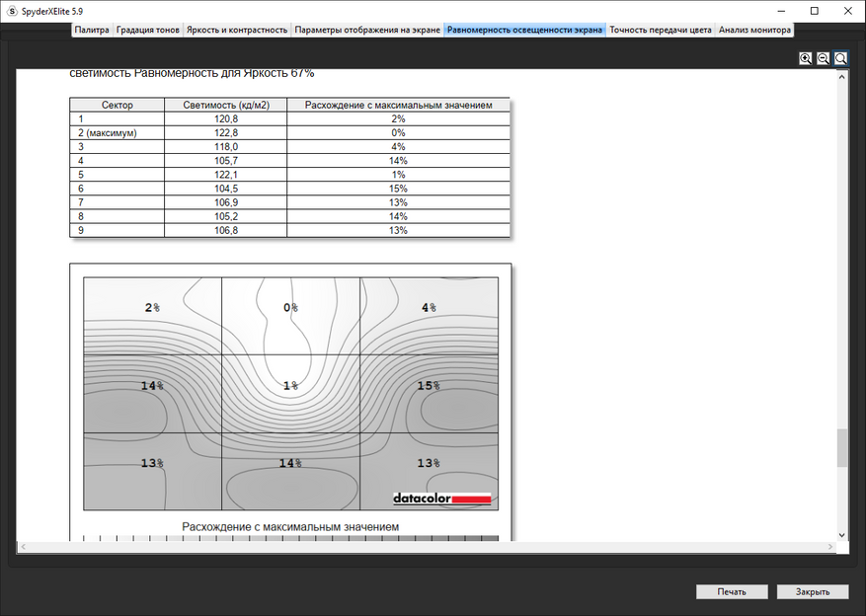Click luminance value 122,8
866x616 pixels.
(x=226, y=133)
